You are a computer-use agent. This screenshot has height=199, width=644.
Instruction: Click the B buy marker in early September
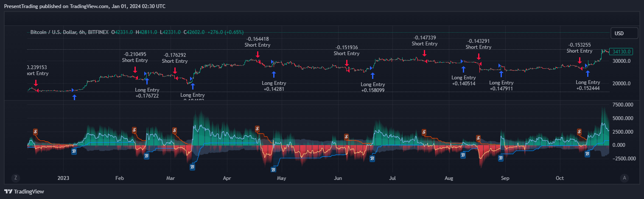(x=501, y=158)
